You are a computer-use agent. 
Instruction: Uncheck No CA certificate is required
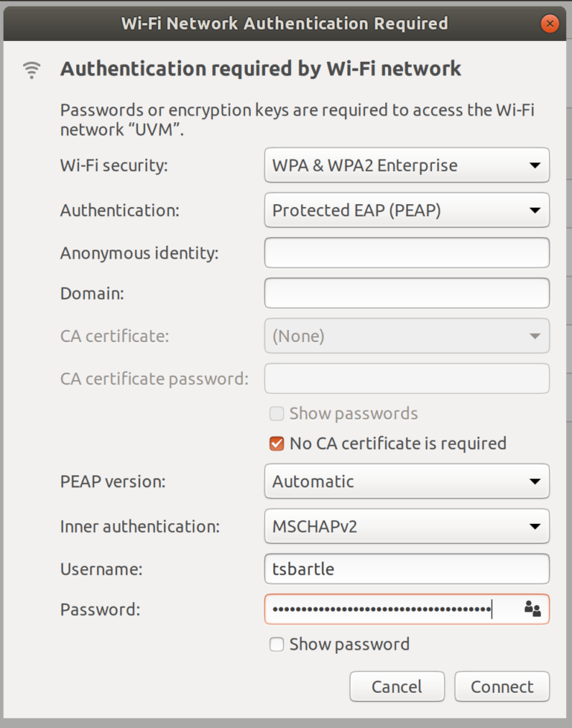(276, 443)
